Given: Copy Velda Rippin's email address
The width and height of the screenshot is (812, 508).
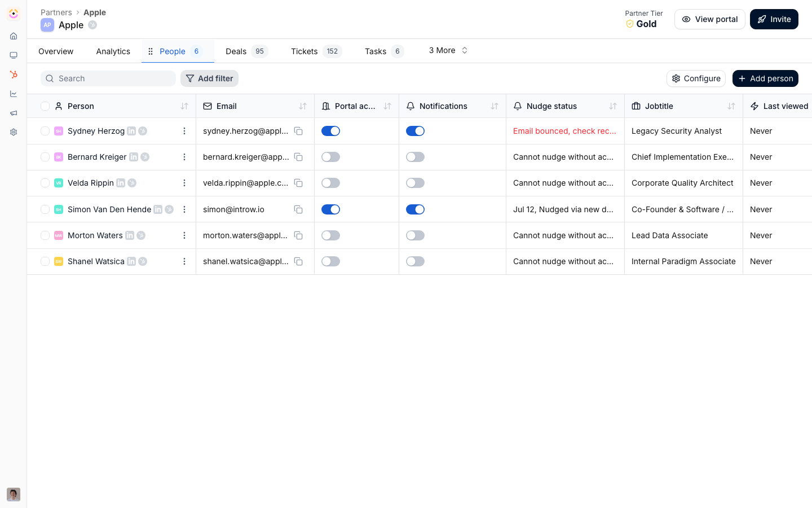Looking at the screenshot, I should [x=298, y=183].
